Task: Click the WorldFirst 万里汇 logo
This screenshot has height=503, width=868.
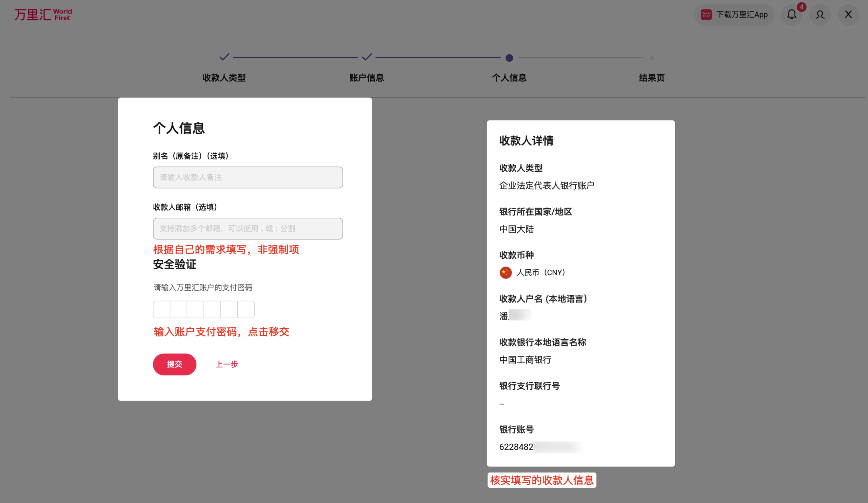Action: 43,14
